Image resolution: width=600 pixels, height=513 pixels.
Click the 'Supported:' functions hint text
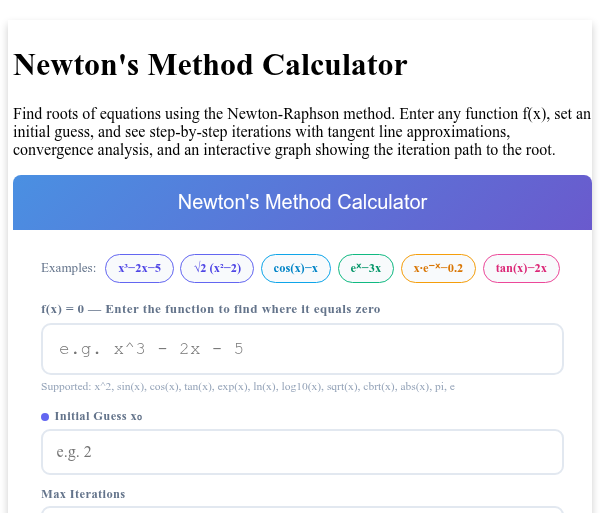coord(248,387)
